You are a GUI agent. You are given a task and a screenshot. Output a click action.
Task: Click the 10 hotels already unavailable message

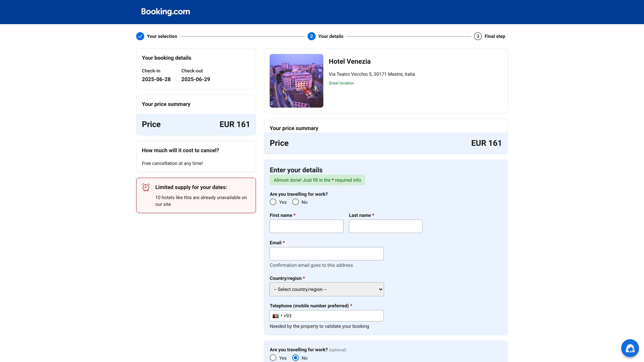pos(201,201)
